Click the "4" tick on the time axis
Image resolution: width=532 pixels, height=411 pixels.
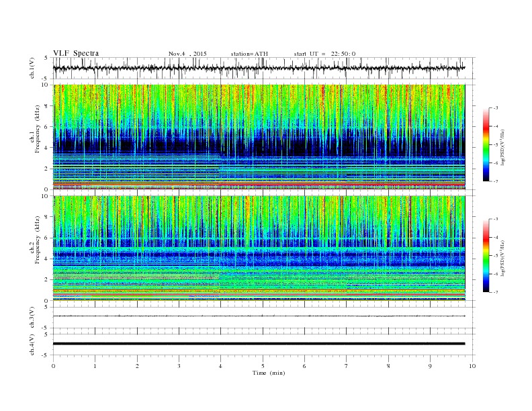[x=221, y=366]
